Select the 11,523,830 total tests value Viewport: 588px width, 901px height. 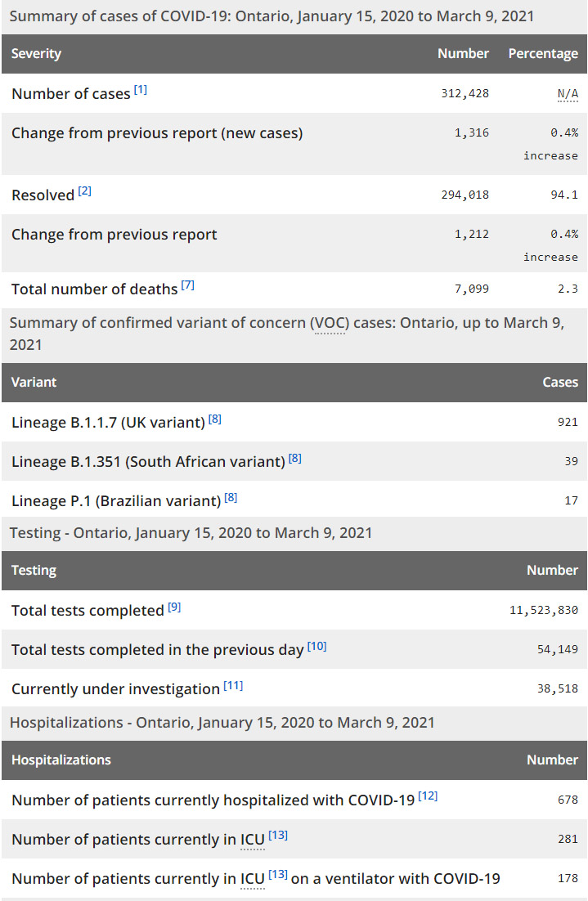544,611
